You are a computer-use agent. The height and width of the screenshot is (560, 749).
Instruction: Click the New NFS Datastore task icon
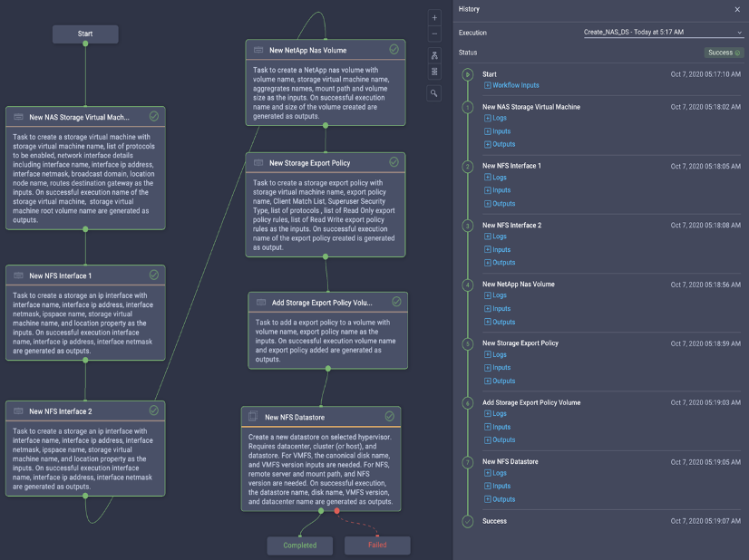point(253,416)
